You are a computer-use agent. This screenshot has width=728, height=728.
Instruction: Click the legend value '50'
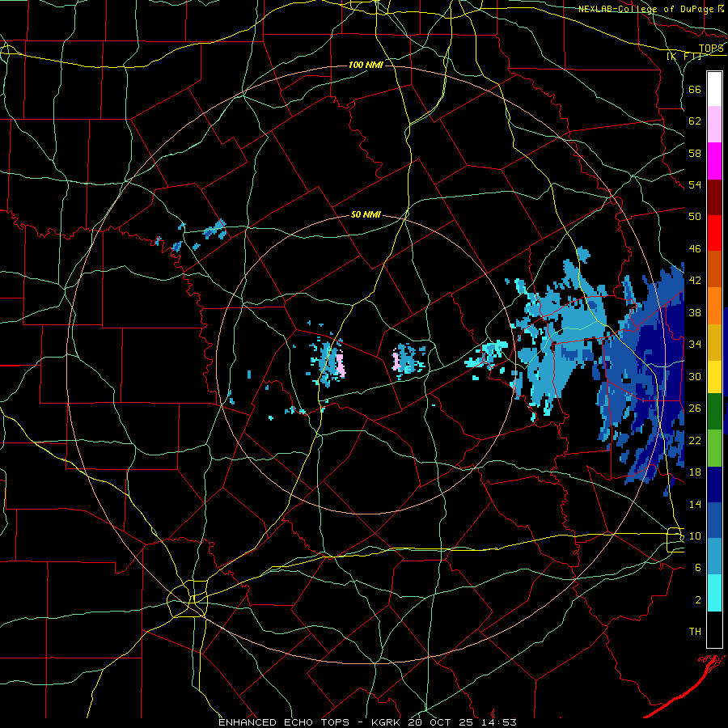point(695,216)
